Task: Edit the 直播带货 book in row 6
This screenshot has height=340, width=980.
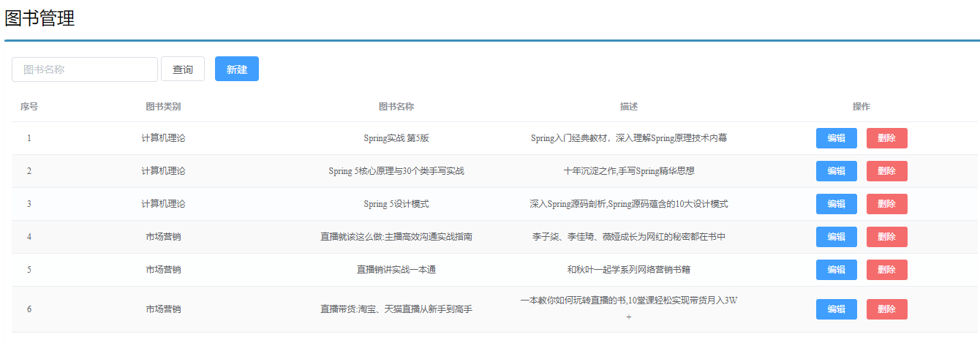Action: pos(836,309)
